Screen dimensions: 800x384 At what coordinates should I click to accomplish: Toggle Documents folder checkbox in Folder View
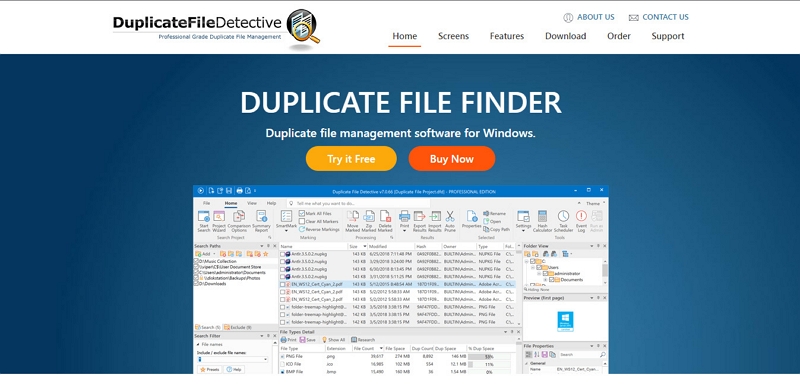click(552, 279)
